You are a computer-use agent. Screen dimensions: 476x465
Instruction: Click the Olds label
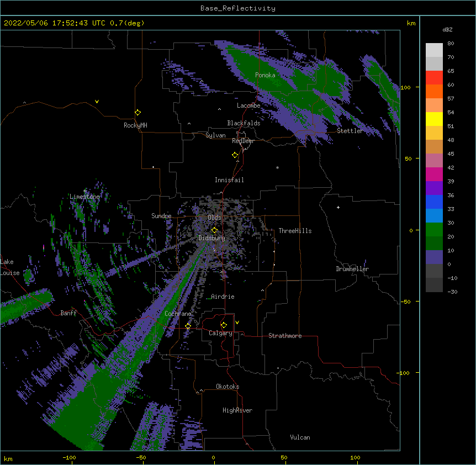click(x=214, y=218)
